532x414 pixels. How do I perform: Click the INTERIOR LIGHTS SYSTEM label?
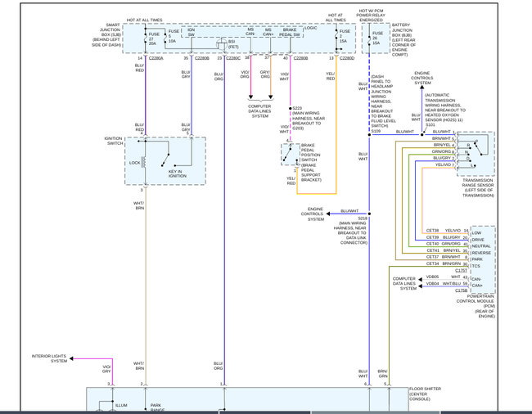point(50,358)
